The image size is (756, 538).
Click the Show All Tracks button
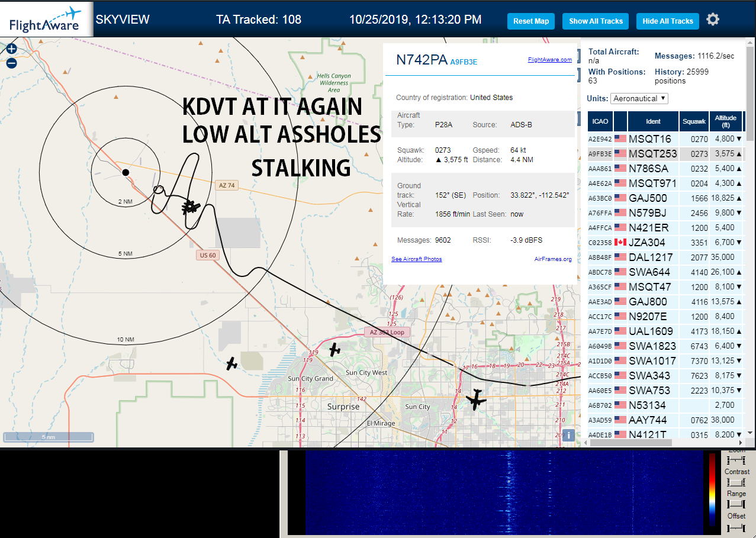click(596, 21)
